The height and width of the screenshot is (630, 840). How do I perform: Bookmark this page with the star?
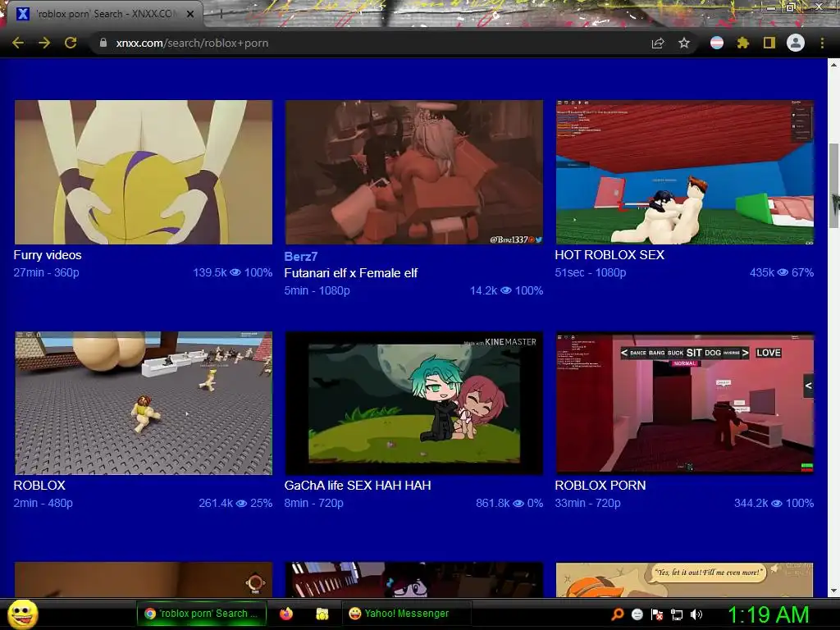683,43
